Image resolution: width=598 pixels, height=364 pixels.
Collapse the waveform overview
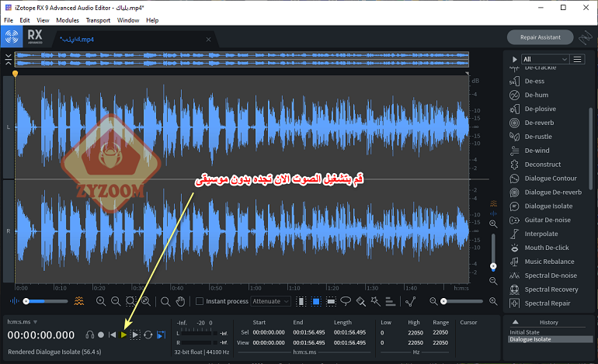[8, 60]
